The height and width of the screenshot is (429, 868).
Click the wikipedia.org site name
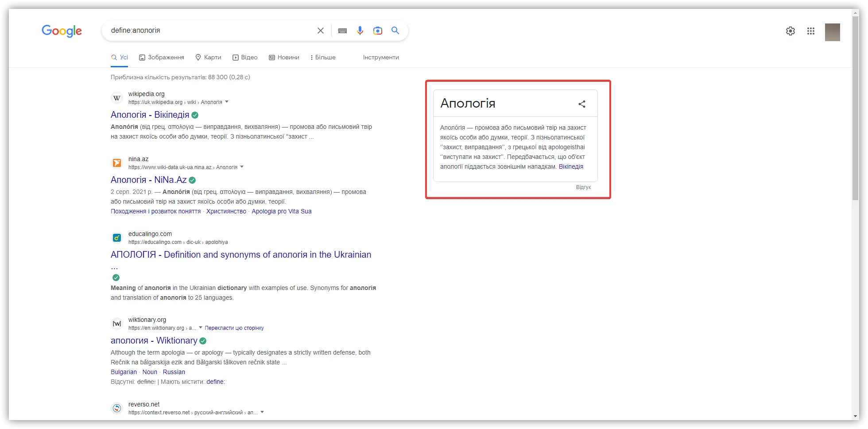click(147, 94)
